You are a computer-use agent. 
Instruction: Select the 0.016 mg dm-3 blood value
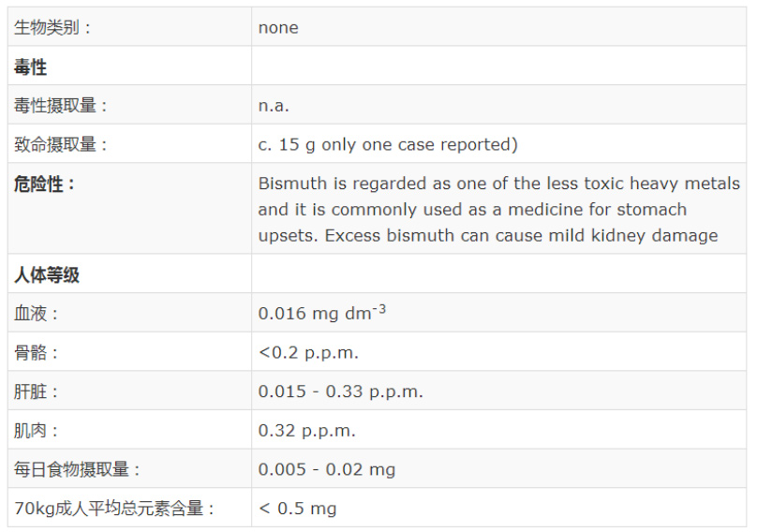click(x=322, y=313)
